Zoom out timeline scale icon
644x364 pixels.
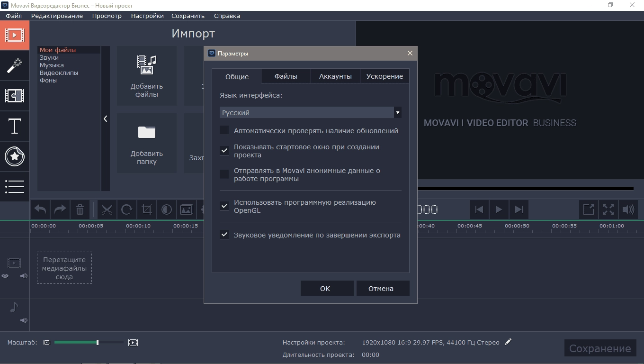(47, 342)
